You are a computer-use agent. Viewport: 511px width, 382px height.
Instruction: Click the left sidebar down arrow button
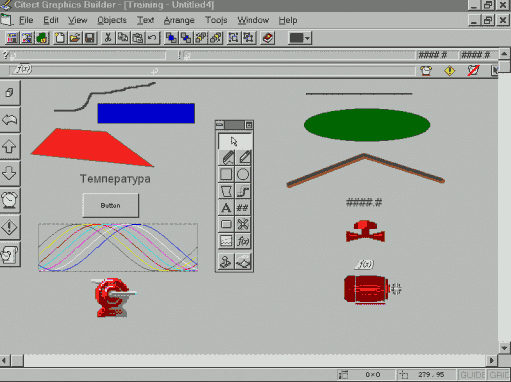pyautogui.click(x=10, y=174)
